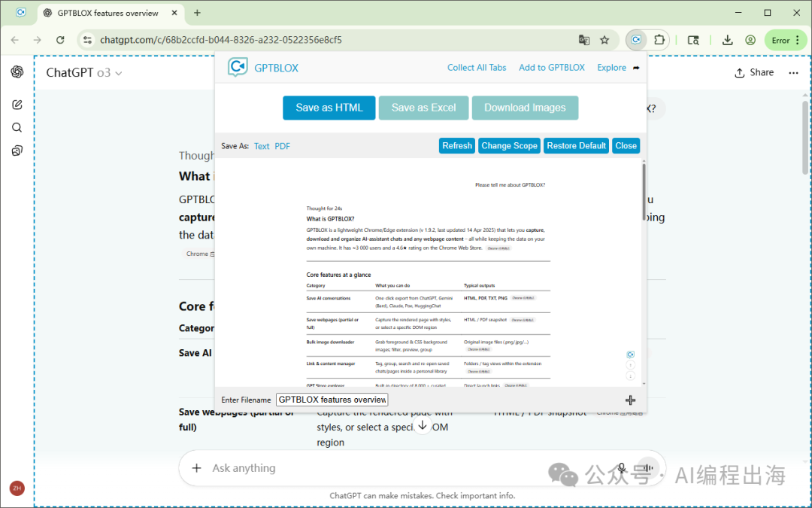Click the GPTBLOX preview pane scrollbar
The width and height of the screenshot is (812, 508).
tap(644, 193)
